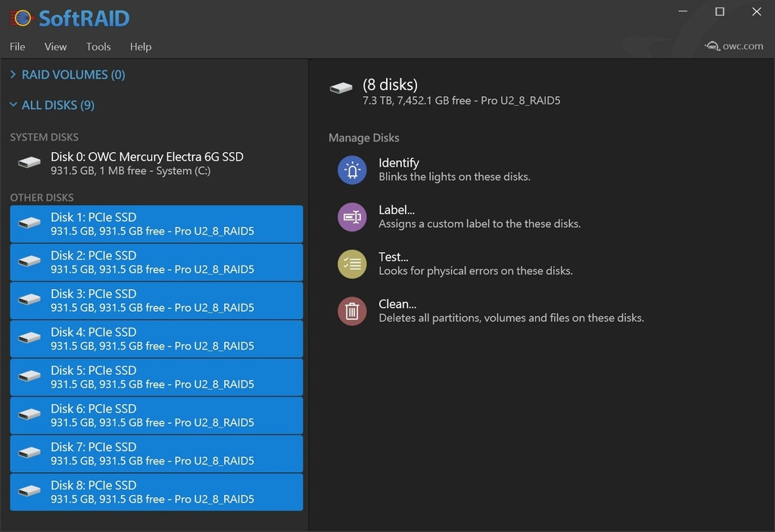Open the File menu
This screenshot has height=532, width=775.
point(17,46)
